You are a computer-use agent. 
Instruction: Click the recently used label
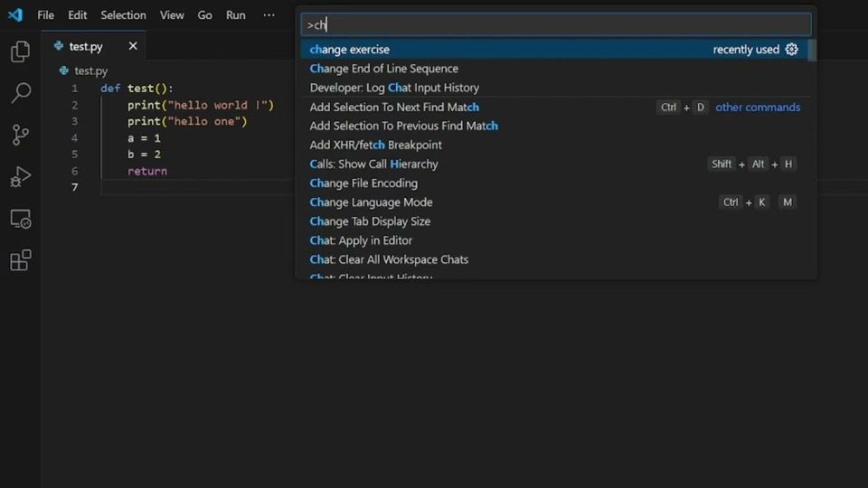pyautogui.click(x=746, y=49)
